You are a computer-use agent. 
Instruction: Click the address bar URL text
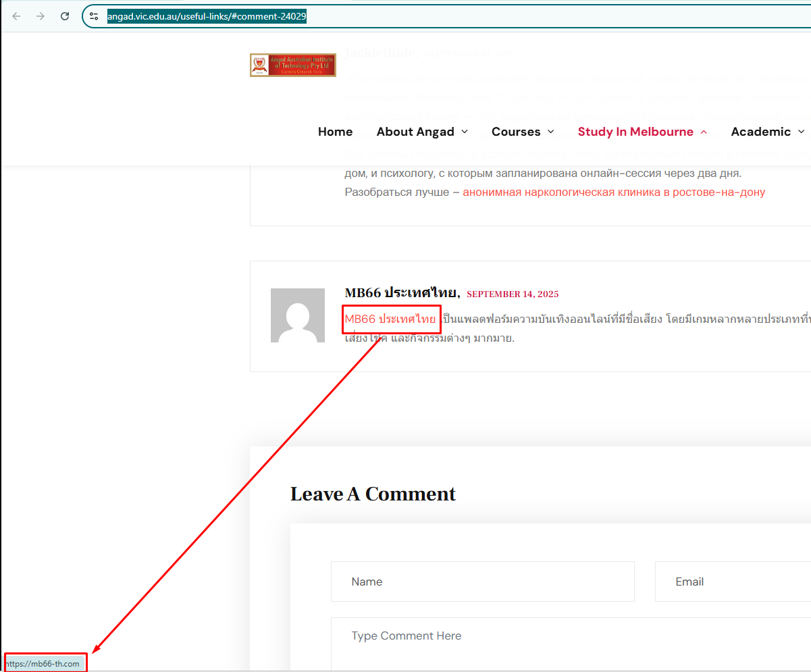tap(207, 16)
